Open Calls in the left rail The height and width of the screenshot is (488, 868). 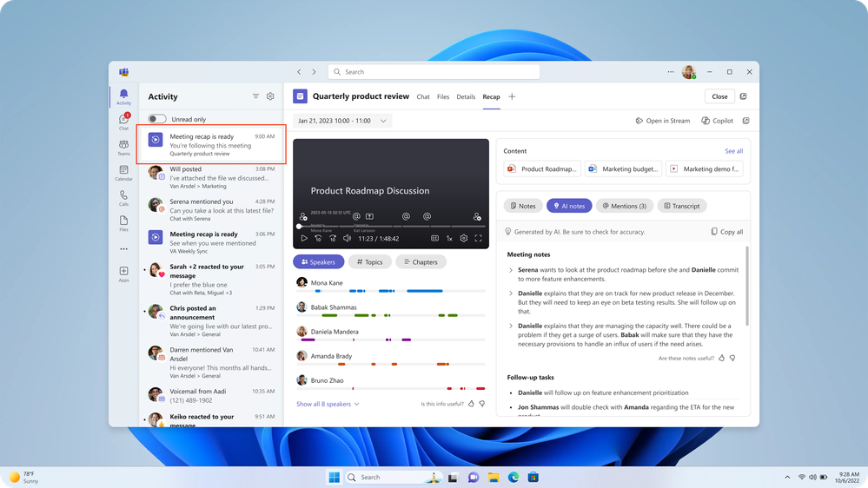pos(123,198)
